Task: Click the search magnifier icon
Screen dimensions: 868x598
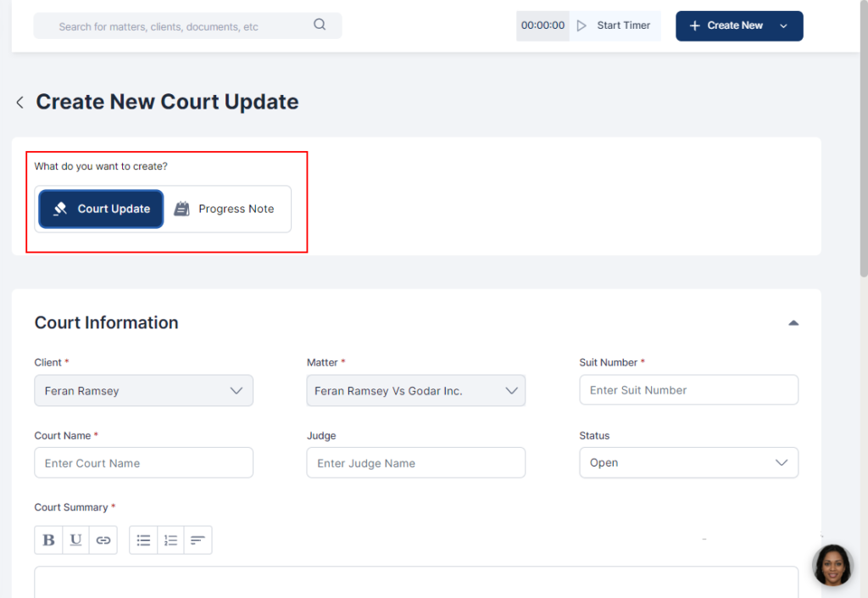Action: 320,25
